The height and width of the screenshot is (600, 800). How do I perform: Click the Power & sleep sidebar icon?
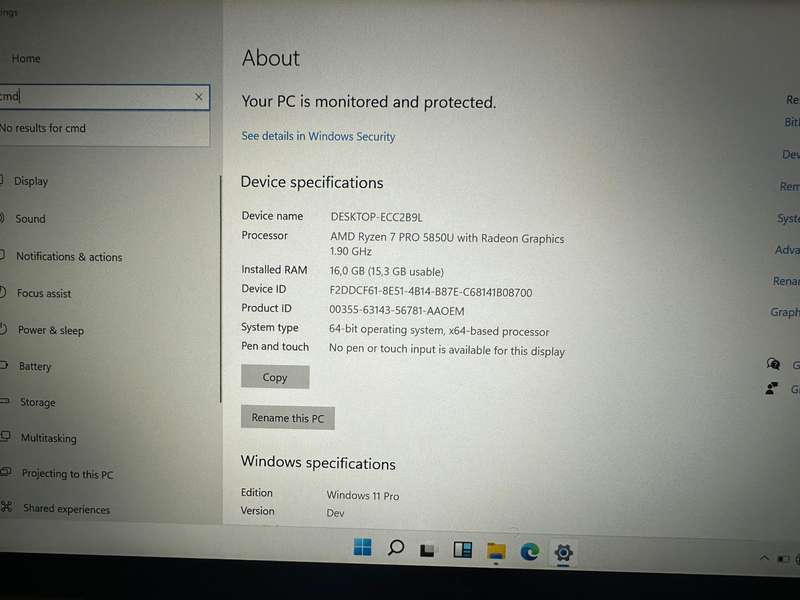[4, 329]
